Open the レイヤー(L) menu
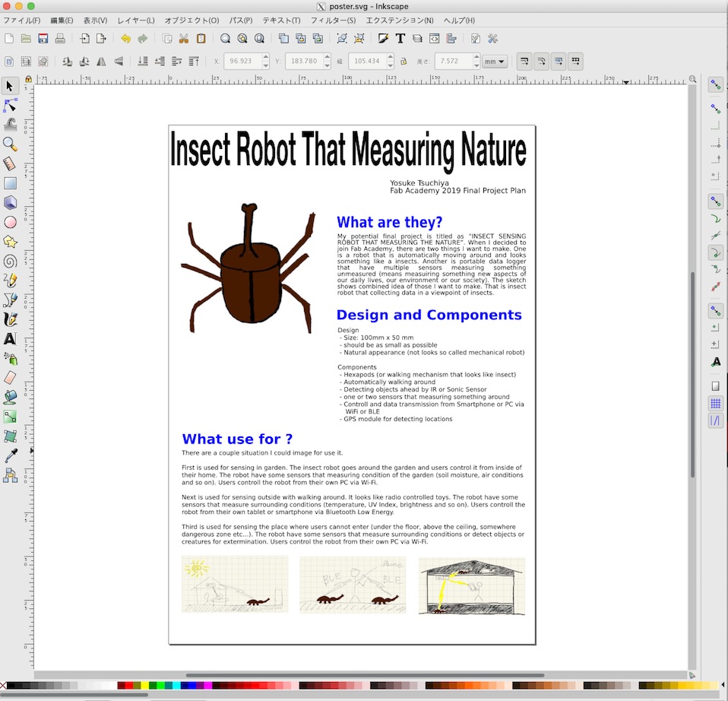The width and height of the screenshot is (728, 701). pos(135,21)
